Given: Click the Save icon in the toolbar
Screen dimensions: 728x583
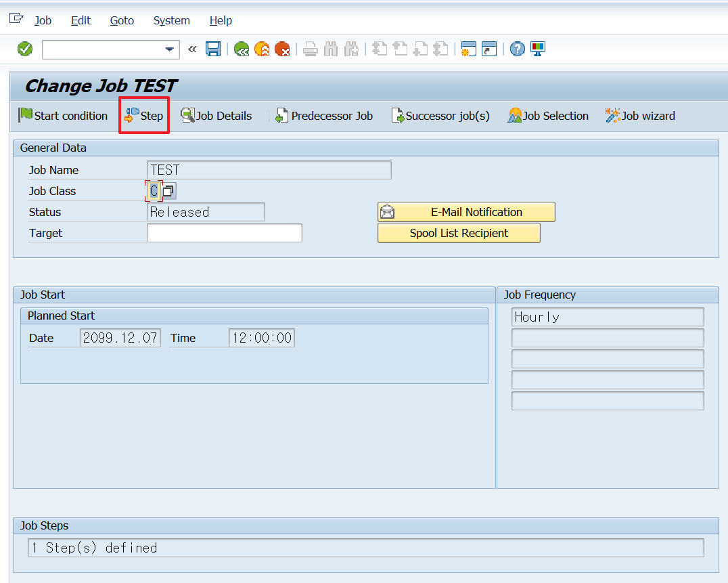Looking at the screenshot, I should coord(213,49).
